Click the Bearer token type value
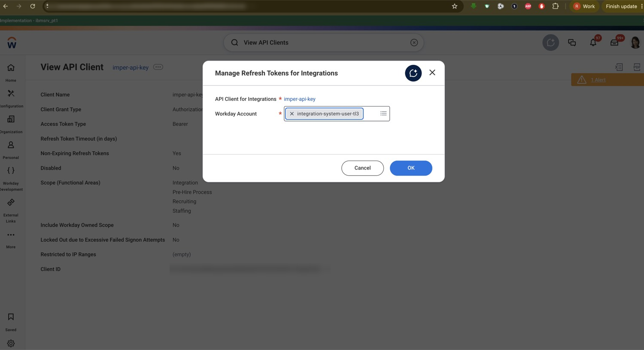 click(180, 124)
